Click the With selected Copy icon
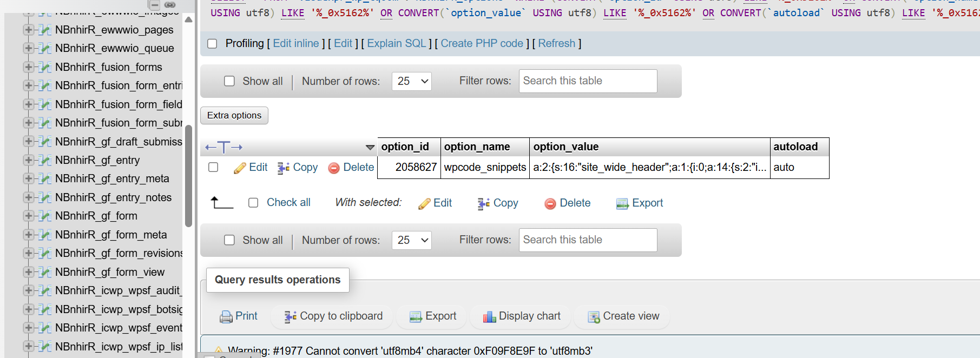This screenshot has width=980, height=358. tap(484, 204)
